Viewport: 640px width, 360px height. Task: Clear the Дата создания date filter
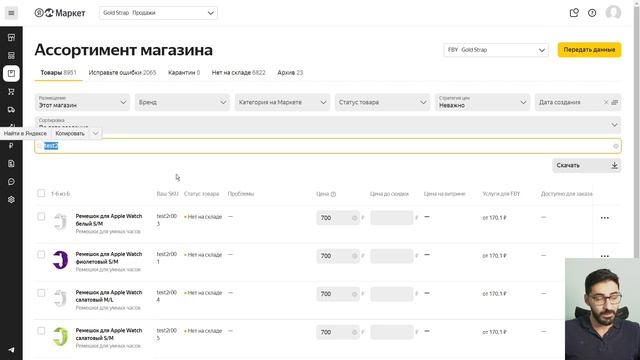point(606,102)
